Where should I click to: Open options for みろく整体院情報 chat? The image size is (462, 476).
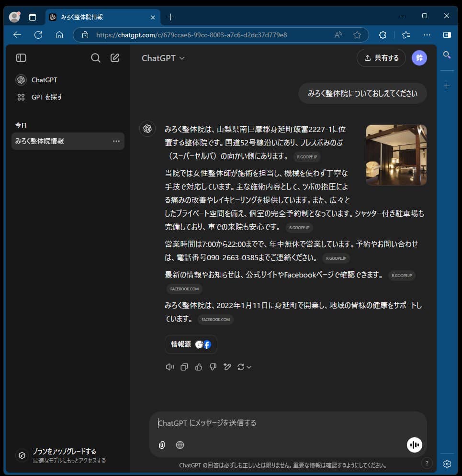coord(116,141)
